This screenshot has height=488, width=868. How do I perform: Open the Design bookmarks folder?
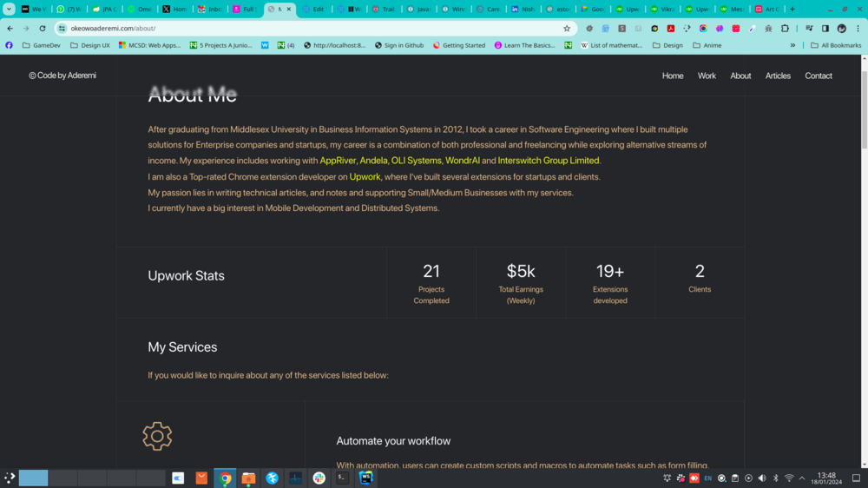click(x=667, y=45)
